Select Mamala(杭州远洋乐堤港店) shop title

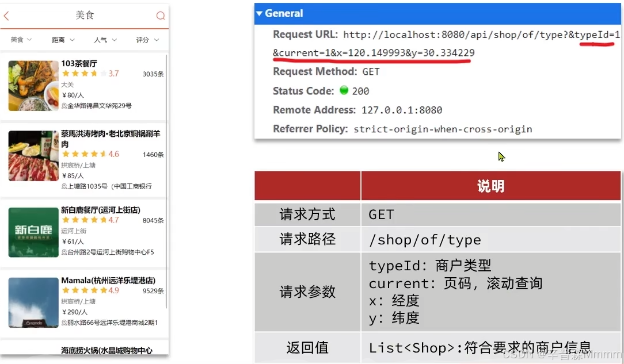(108, 281)
